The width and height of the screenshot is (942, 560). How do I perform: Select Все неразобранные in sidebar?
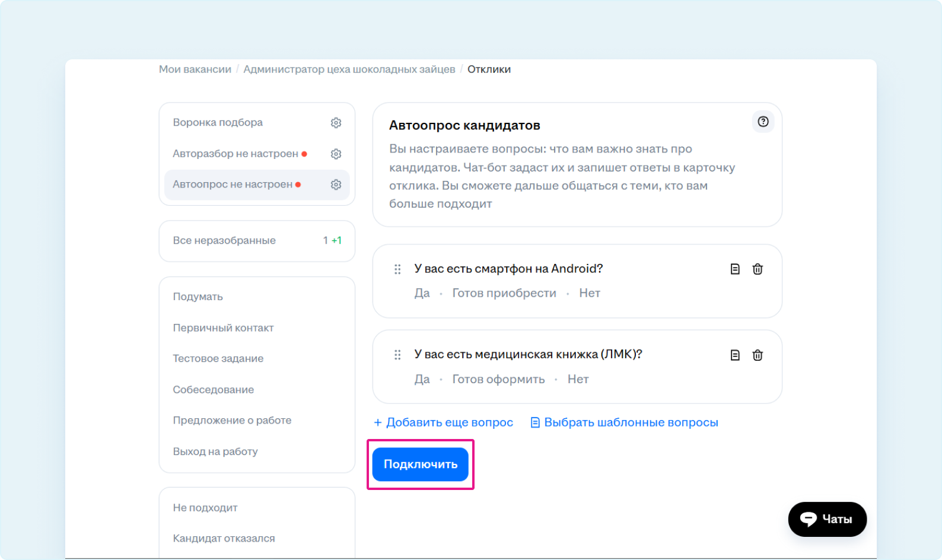click(224, 240)
